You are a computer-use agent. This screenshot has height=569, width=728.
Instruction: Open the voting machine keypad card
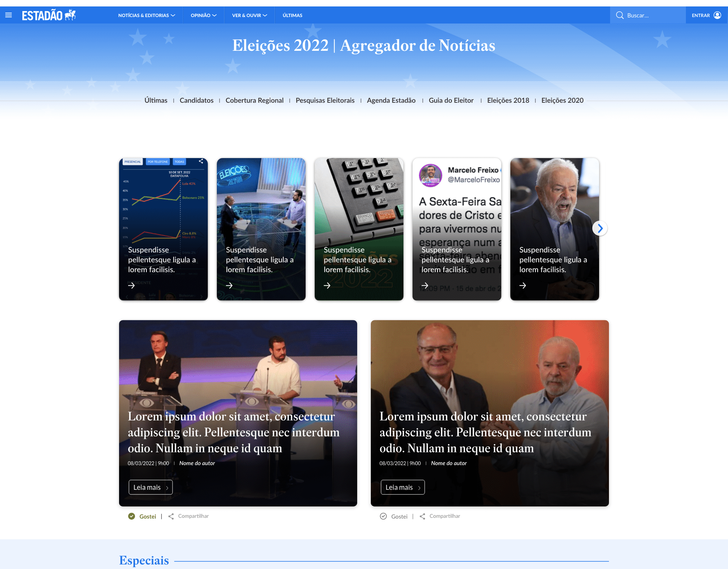pyautogui.click(x=359, y=229)
